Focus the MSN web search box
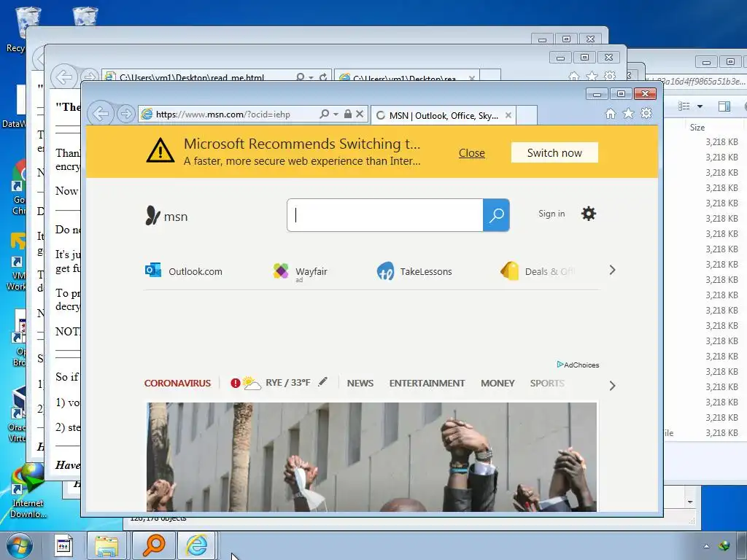 coord(385,215)
